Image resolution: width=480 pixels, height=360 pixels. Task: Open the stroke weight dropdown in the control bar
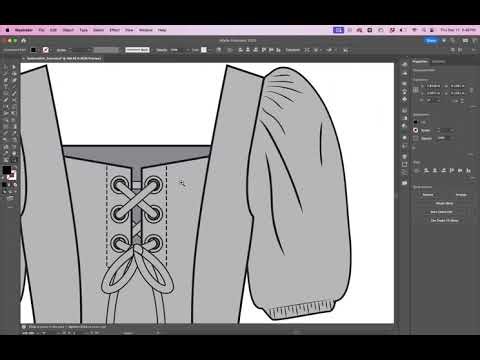coord(89,50)
